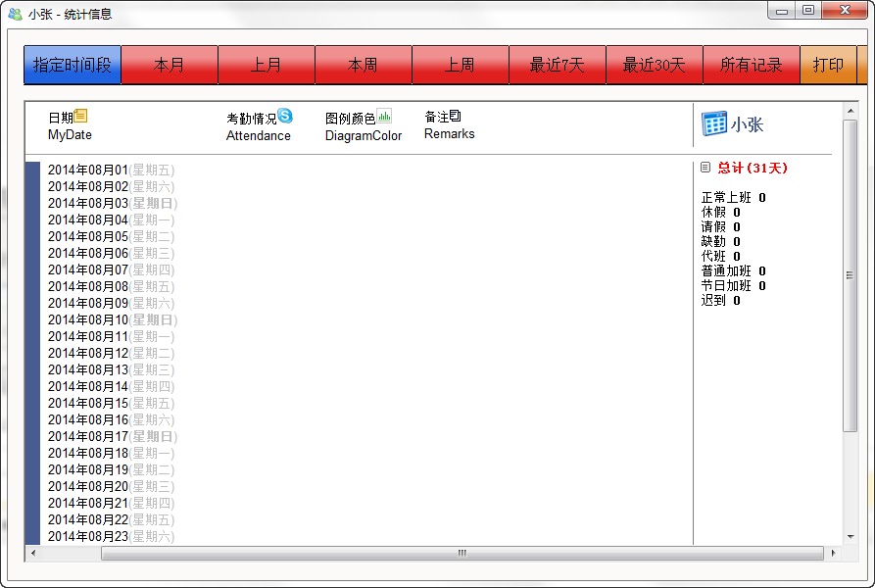Click the document icon before 总计 (31天)
Image resolution: width=875 pixels, height=588 pixels.
(x=704, y=166)
